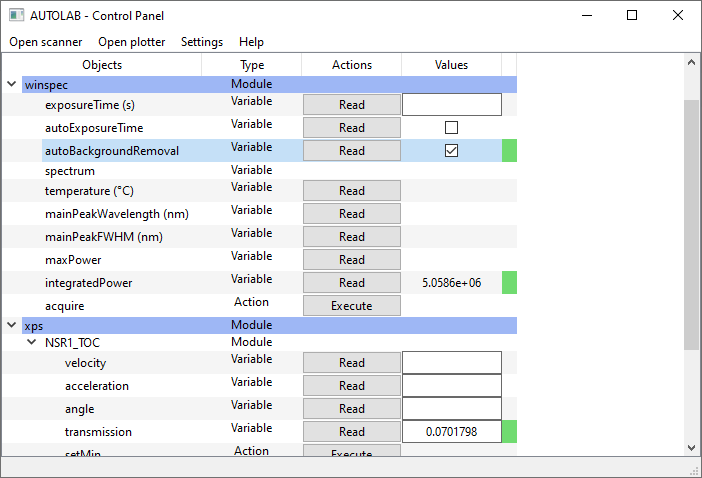Uncheck the autoBackgroundRemoval checkbox

tap(451, 151)
